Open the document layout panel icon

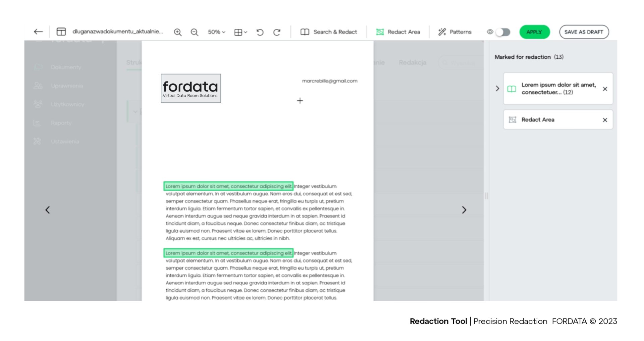[x=61, y=32]
